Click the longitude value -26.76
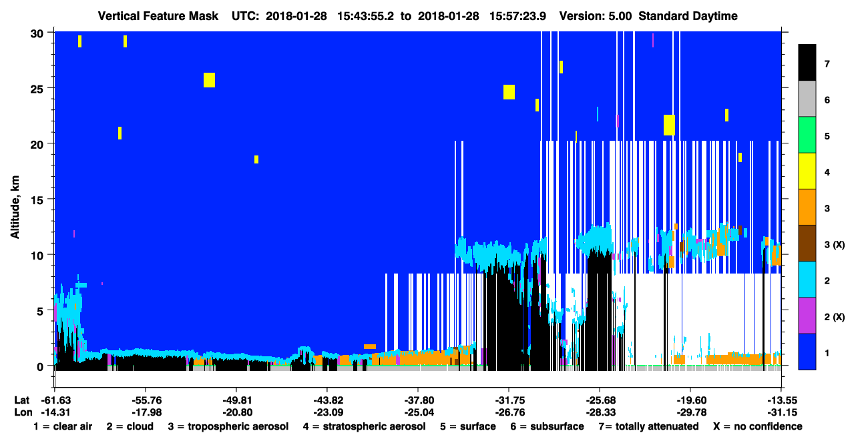868x445 pixels. click(x=509, y=412)
